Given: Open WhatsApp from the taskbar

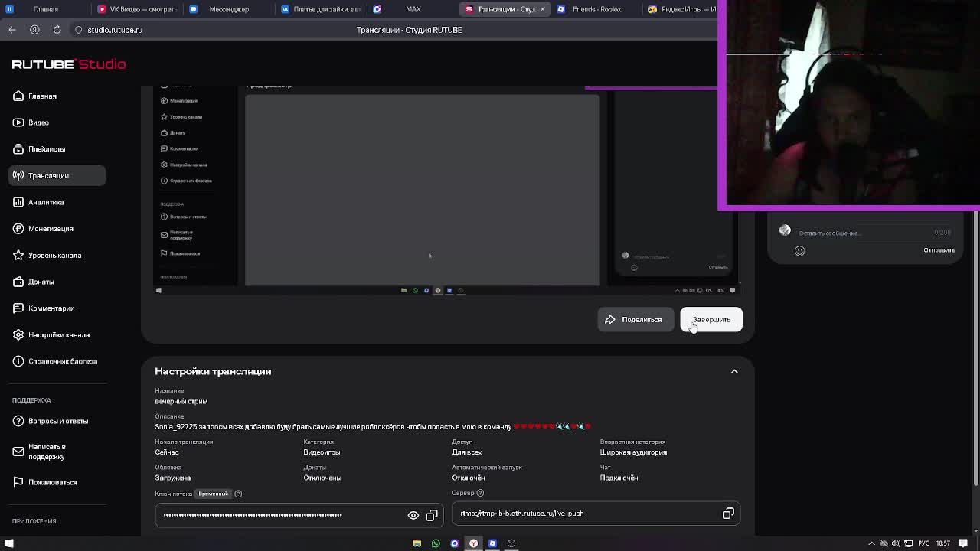Looking at the screenshot, I should [x=436, y=543].
